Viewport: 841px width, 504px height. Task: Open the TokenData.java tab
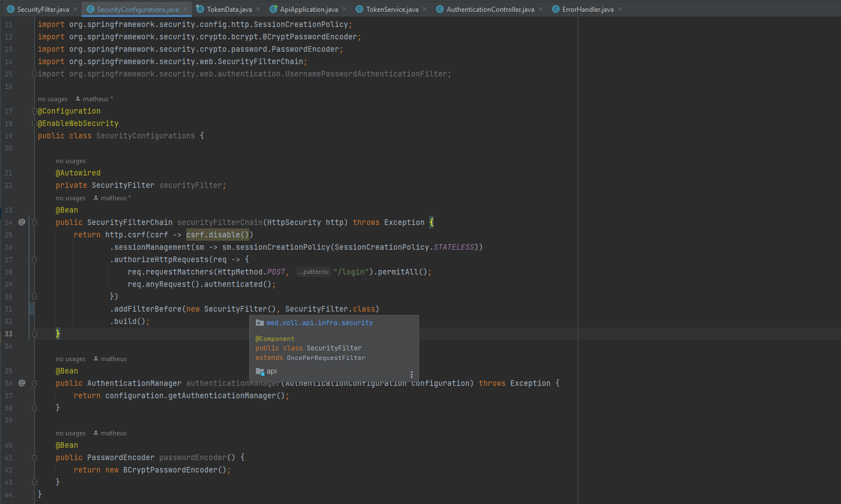tap(230, 10)
